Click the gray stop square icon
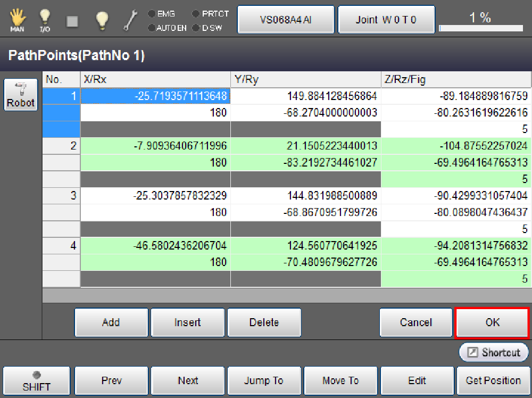Viewport: 532px width, 398px height. [x=73, y=21]
